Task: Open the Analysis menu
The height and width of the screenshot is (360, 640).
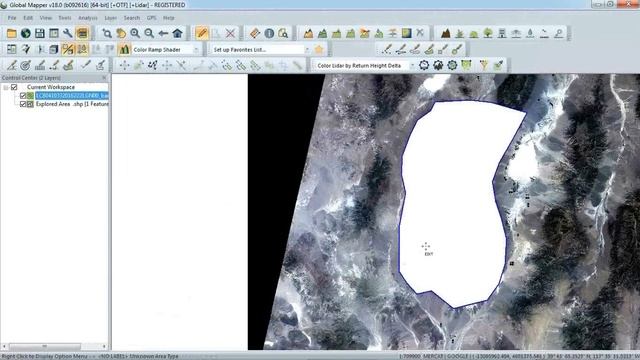Action: tap(88, 18)
